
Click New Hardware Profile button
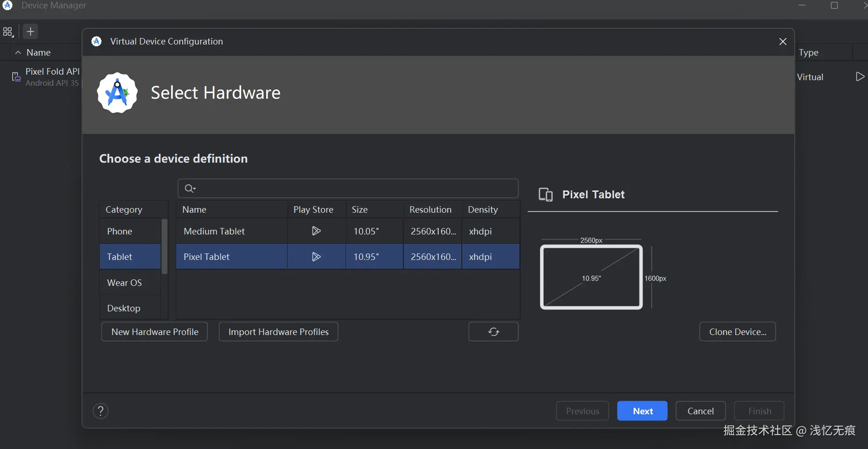154,332
